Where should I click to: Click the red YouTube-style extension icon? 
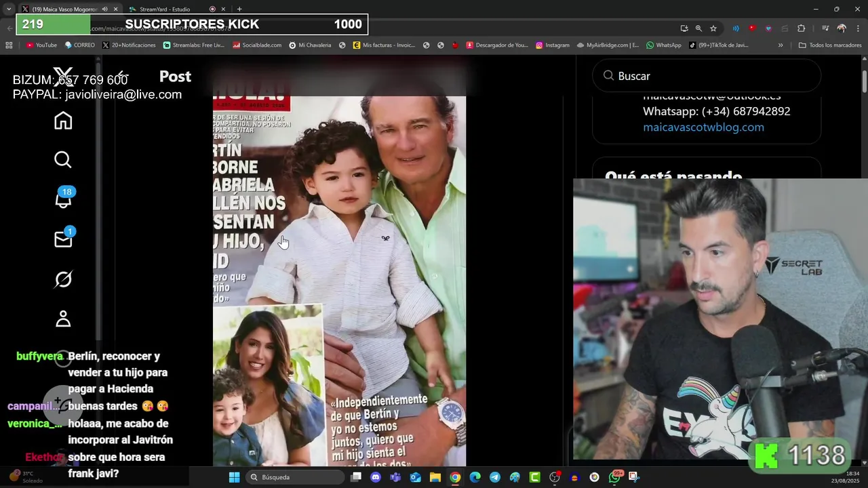(752, 28)
